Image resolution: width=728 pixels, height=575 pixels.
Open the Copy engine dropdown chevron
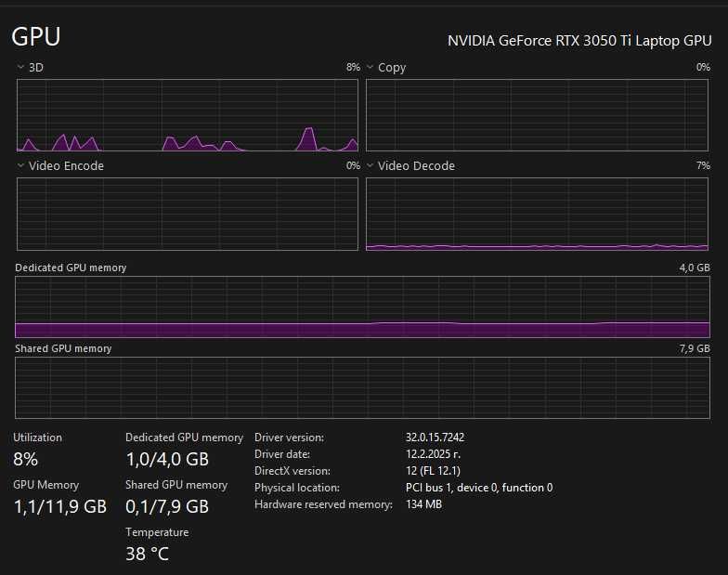(370, 67)
